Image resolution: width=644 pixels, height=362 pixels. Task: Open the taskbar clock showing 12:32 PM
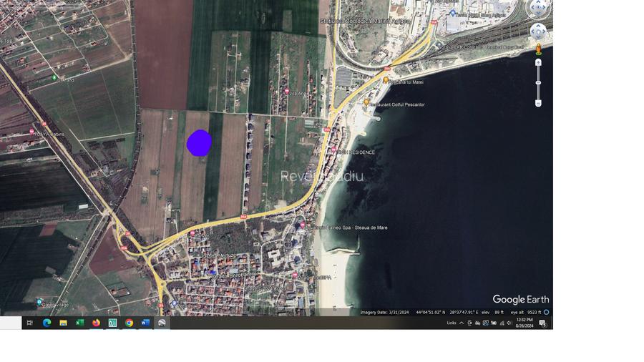click(x=524, y=323)
